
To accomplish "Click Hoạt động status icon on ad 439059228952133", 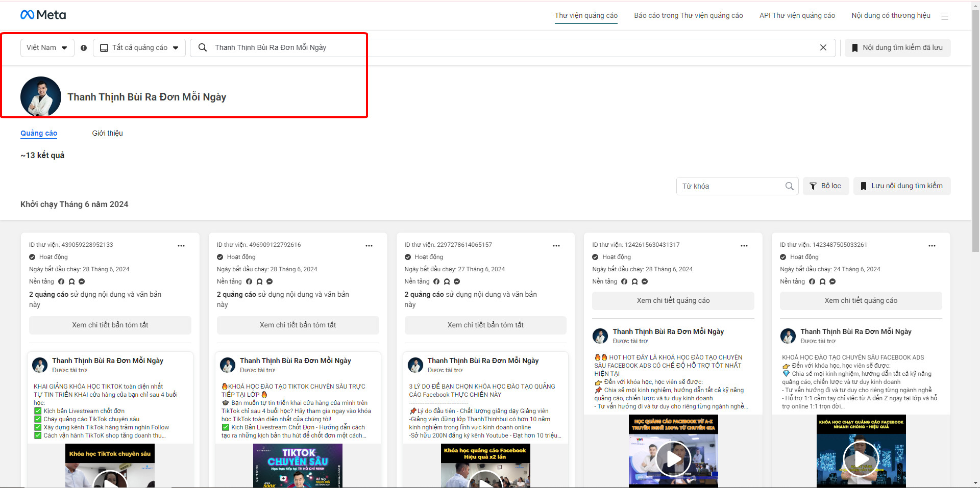I will [32, 257].
